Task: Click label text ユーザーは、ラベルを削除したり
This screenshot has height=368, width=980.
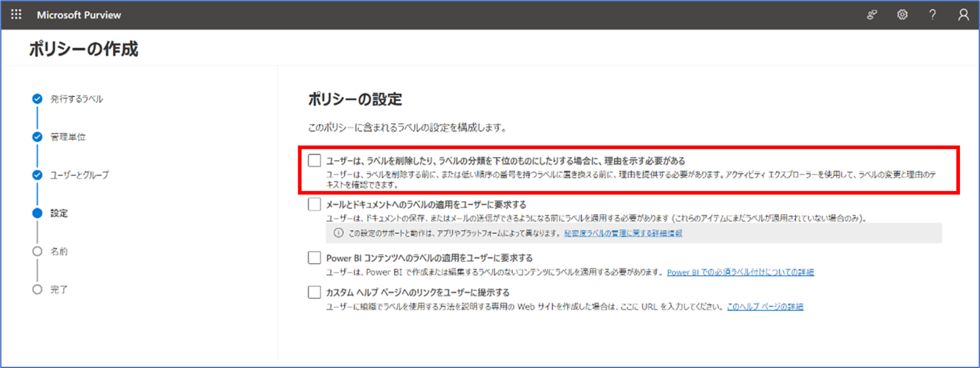Action: click(x=506, y=161)
